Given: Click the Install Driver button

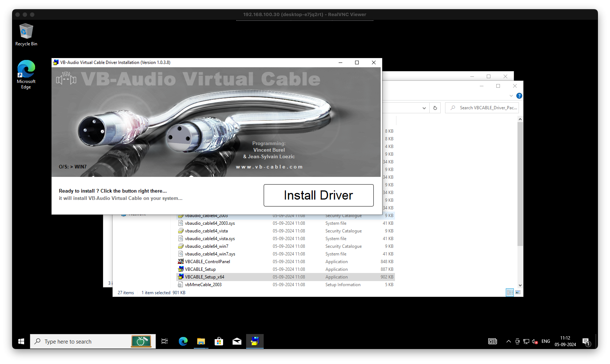Looking at the screenshot, I should pyautogui.click(x=319, y=195).
